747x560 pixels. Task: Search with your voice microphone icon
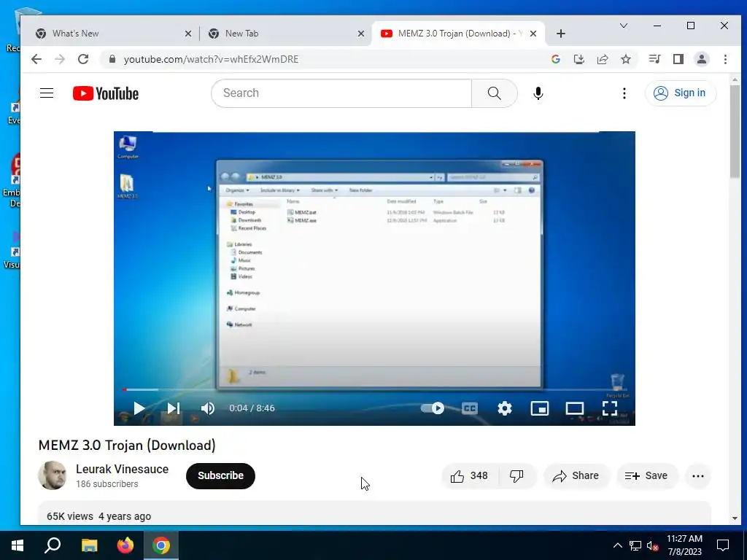(538, 93)
